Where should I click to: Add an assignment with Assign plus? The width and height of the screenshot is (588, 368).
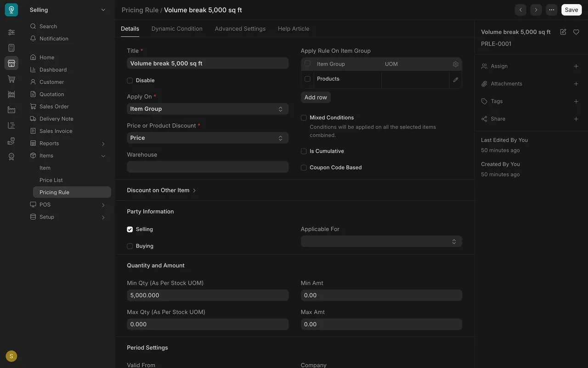[x=576, y=66]
